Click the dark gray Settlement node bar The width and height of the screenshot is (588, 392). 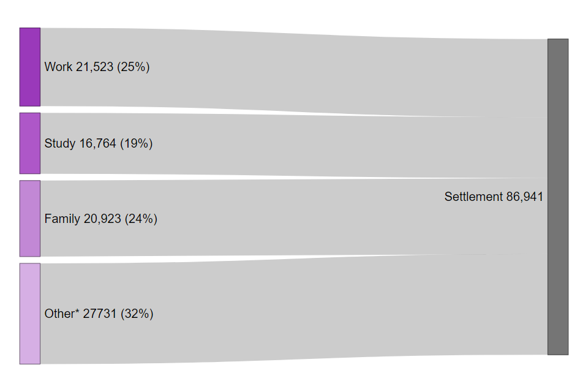click(x=558, y=197)
